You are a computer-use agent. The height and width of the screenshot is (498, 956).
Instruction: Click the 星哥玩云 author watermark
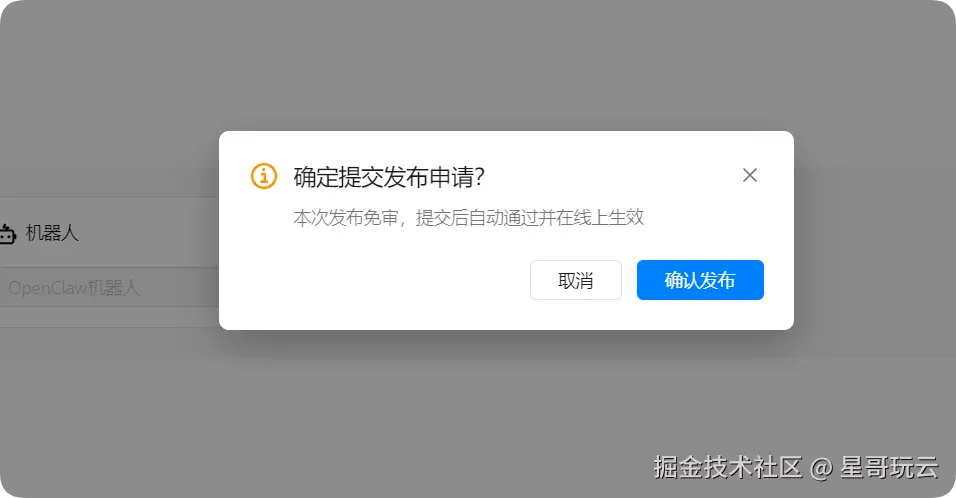[x=889, y=468]
